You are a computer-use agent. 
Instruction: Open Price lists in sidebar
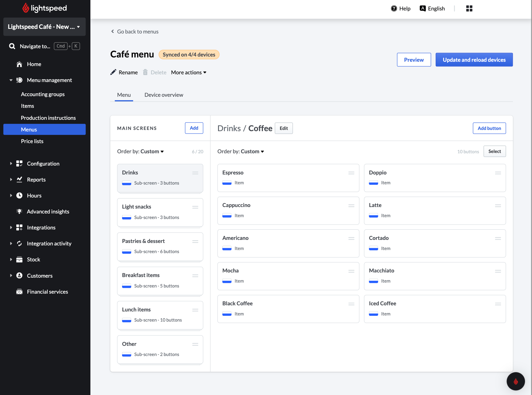[32, 141]
